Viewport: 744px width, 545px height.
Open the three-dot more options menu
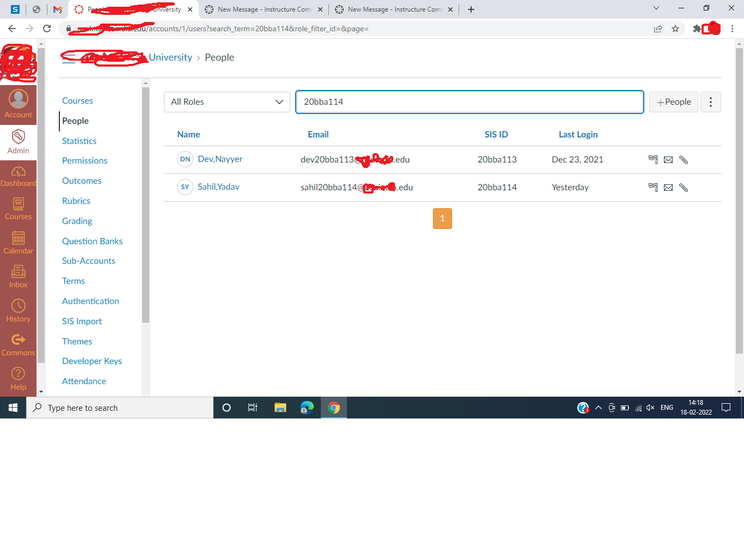[711, 102]
